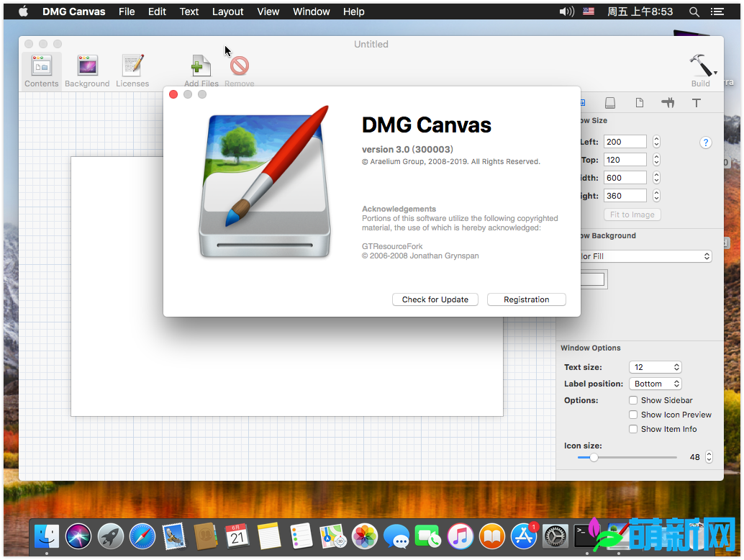
Task: Open the Label position dropdown
Action: click(655, 384)
